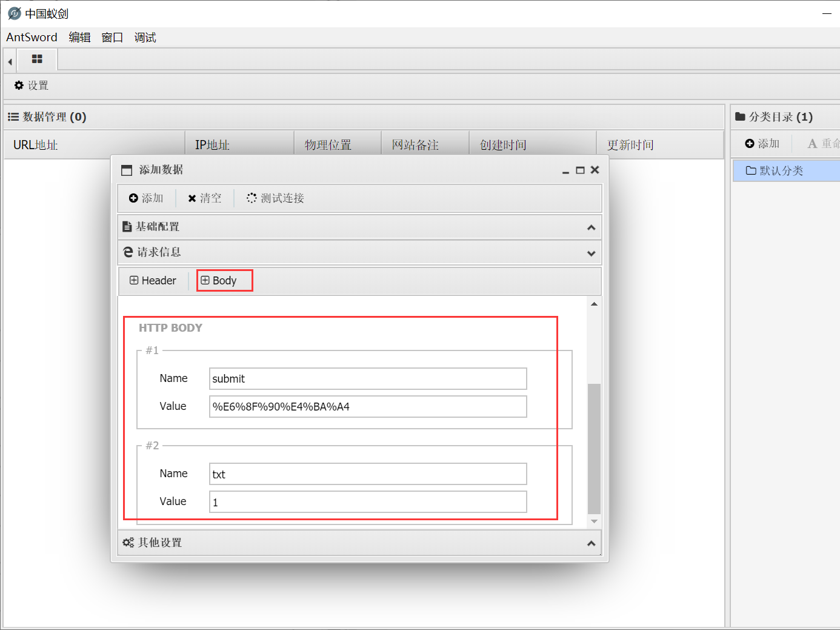Open the AntSword menu
This screenshot has width=840, height=630.
click(x=32, y=38)
